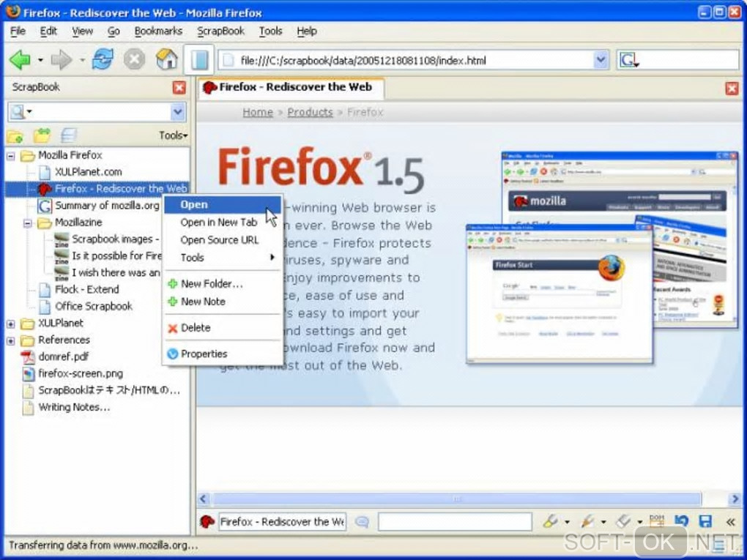747x560 pixels.
Task: Open the address bar URL dropdown
Action: [x=601, y=61]
